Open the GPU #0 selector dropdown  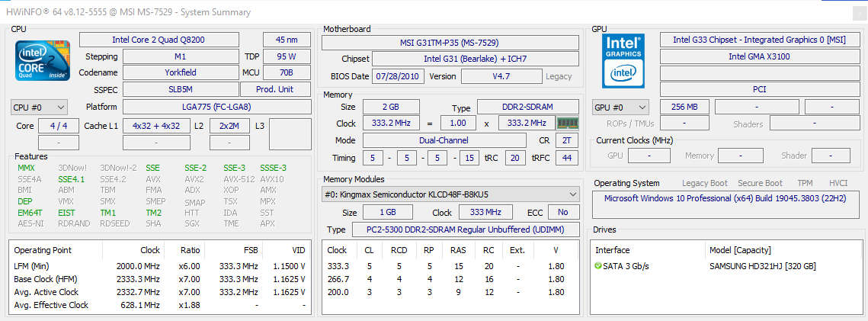point(620,108)
